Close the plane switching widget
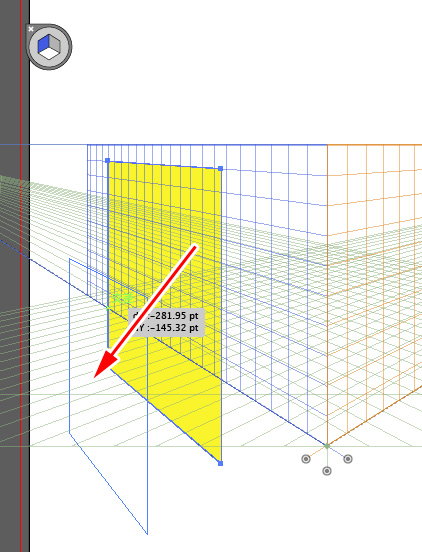This screenshot has height=552, width=422. click(x=31, y=29)
